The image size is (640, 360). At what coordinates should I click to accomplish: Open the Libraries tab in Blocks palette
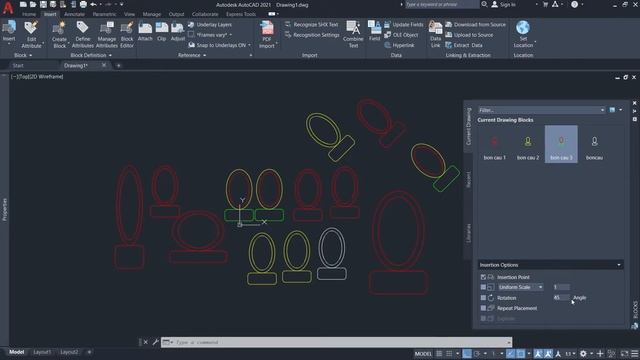tap(468, 233)
